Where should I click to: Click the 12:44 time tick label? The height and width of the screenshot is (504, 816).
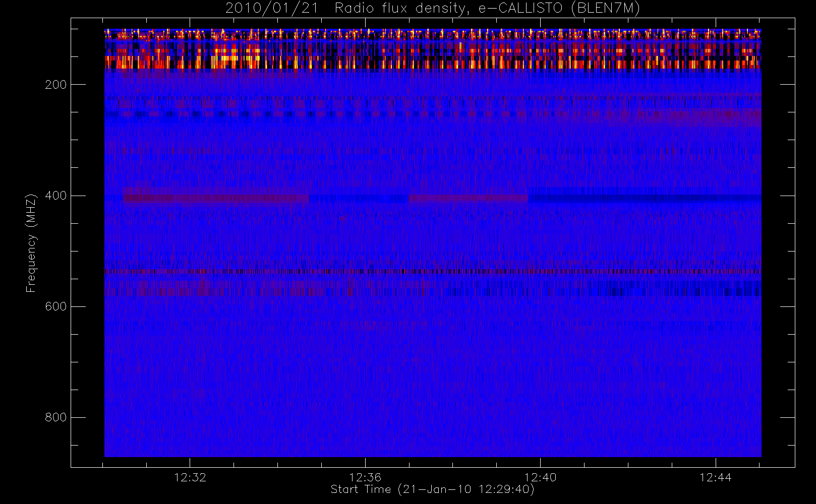click(715, 477)
